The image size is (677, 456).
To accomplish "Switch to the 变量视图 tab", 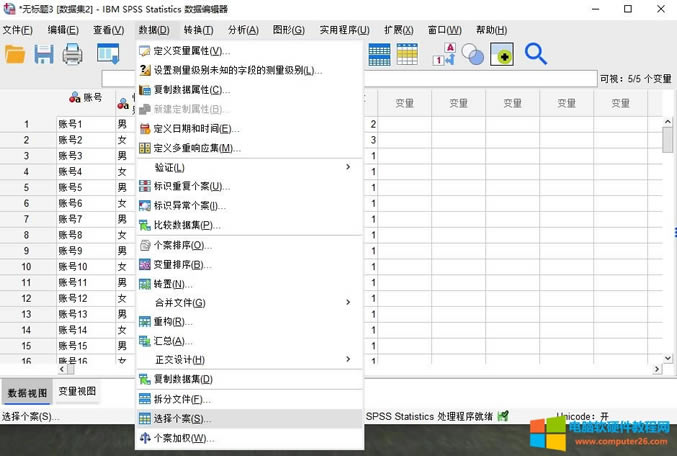I will tap(77, 392).
